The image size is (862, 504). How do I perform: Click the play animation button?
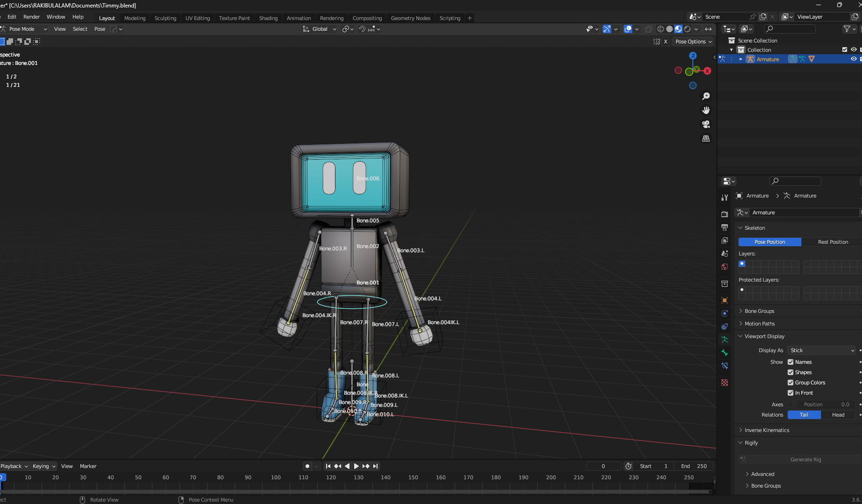356,466
